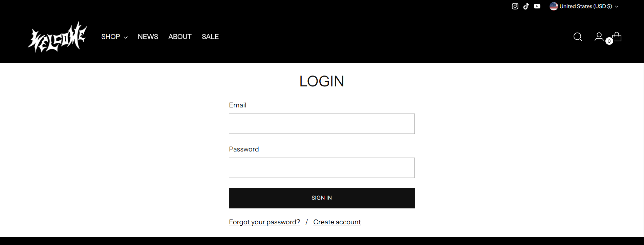Follow the 'Forgot your password?' link
644x245 pixels.
264,222
